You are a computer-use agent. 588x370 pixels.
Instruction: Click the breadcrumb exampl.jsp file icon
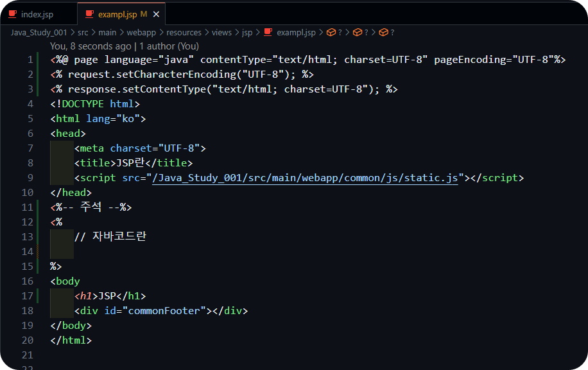point(268,33)
